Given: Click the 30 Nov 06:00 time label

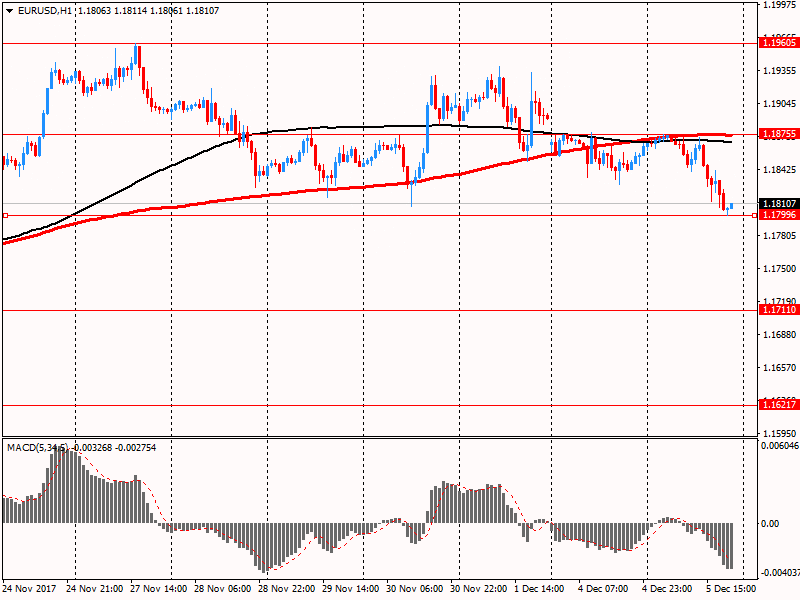Looking at the screenshot, I should [x=415, y=589].
